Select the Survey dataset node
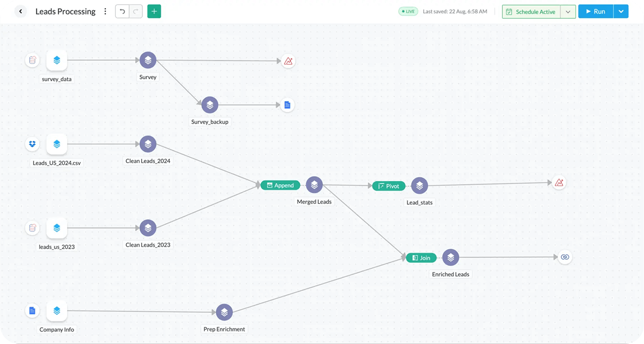Image resolution: width=644 pixels, height=344 pixels. pos(147,60)
